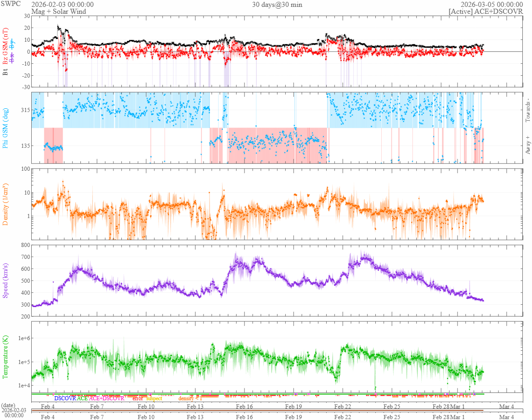Click the Feb 22 tick on the upper date axis
Screen dimensions: 532x420
click(343, 406)
